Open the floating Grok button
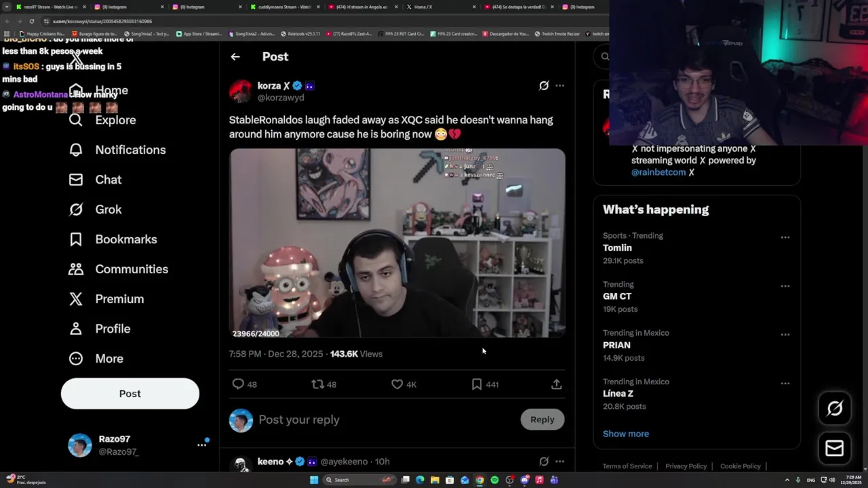868x488 pixels. coord(835,408)
